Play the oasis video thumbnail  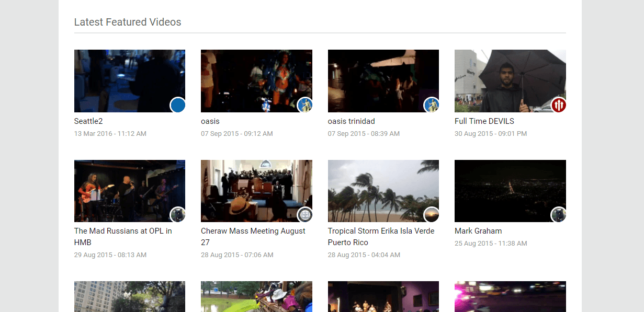pos(256,81)
